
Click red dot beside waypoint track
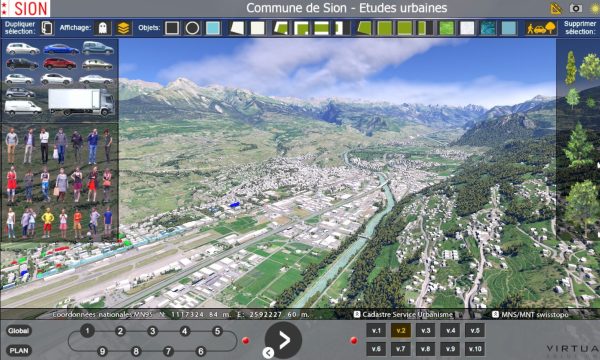(246, 340)
